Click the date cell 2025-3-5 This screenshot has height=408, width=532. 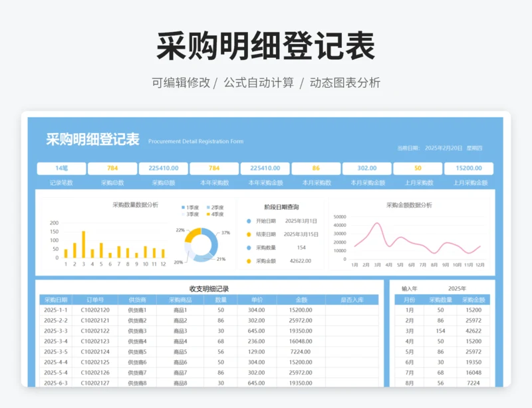point(56,352)
